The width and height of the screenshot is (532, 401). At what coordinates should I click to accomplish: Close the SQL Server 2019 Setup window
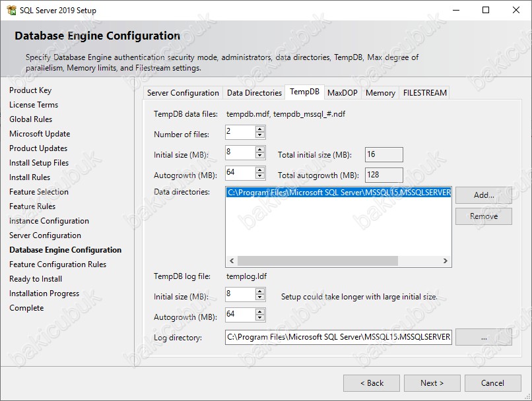pyautogui.click(x=516, y=10)
